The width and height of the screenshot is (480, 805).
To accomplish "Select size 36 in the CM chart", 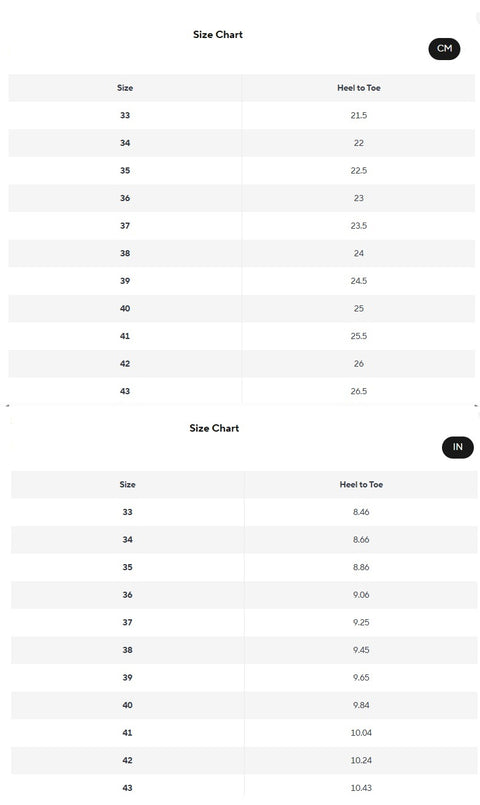I will 125,198.
